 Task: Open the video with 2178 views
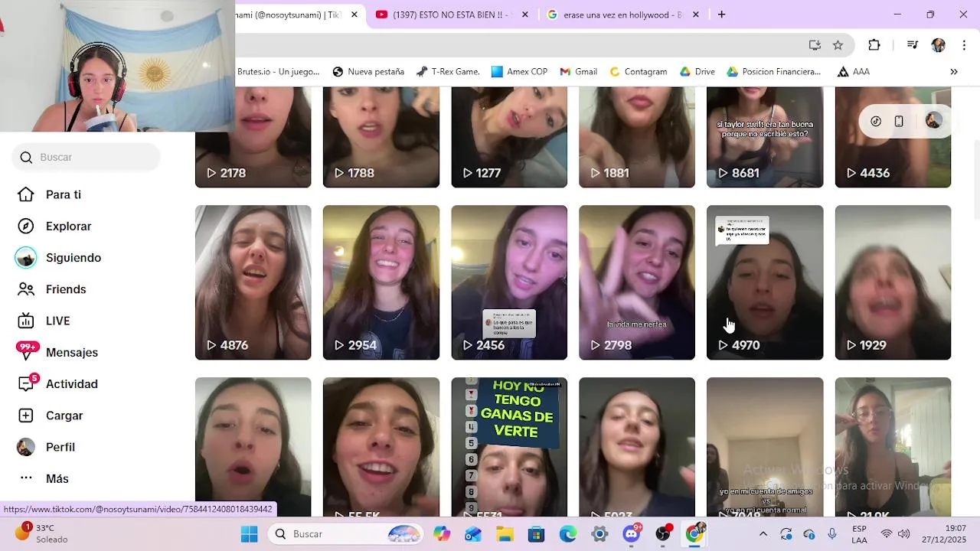(253, 137)
